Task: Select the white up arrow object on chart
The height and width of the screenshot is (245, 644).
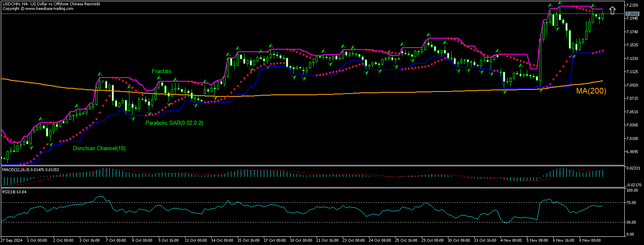Action: [612, 10]
